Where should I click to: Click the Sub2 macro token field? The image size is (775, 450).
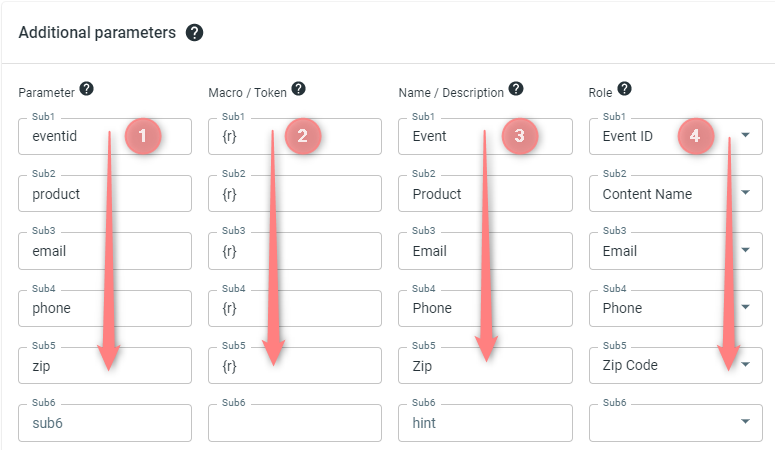(x=295, y=193)
